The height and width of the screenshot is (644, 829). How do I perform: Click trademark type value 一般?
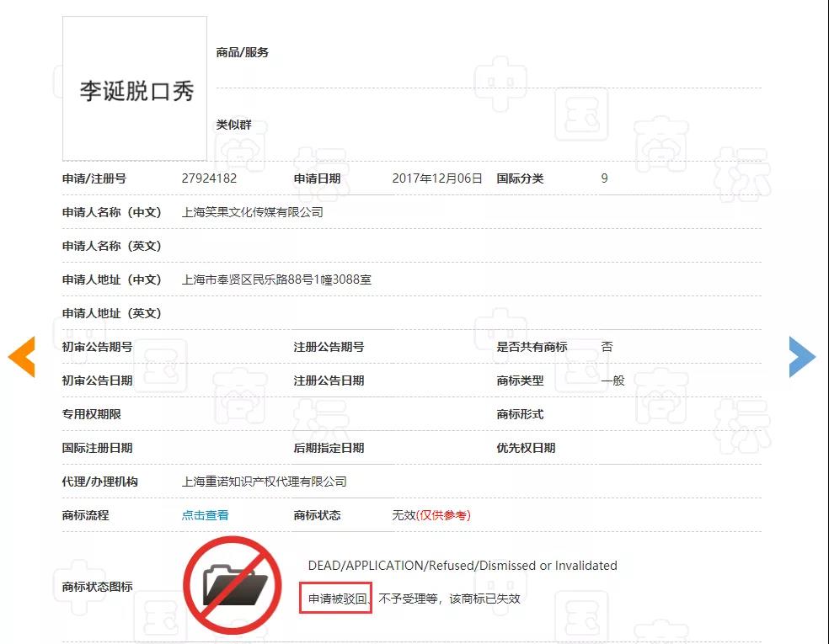tap(612, 381)
